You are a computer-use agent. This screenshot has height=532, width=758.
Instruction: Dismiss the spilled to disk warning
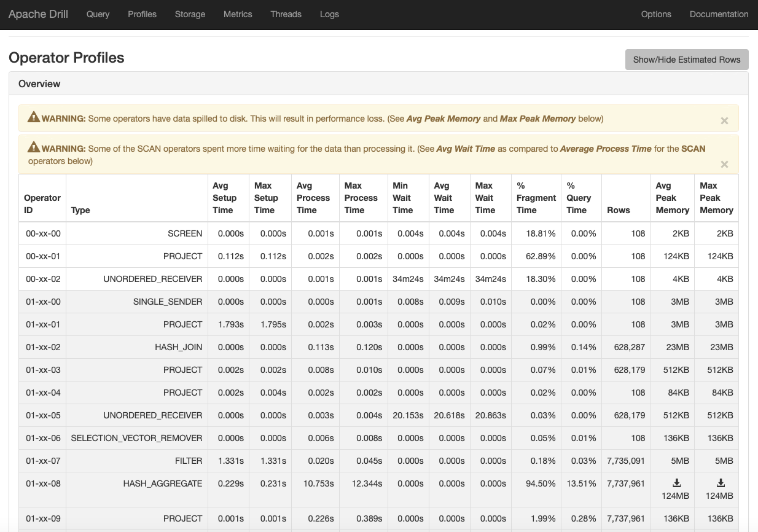(724, 121)
